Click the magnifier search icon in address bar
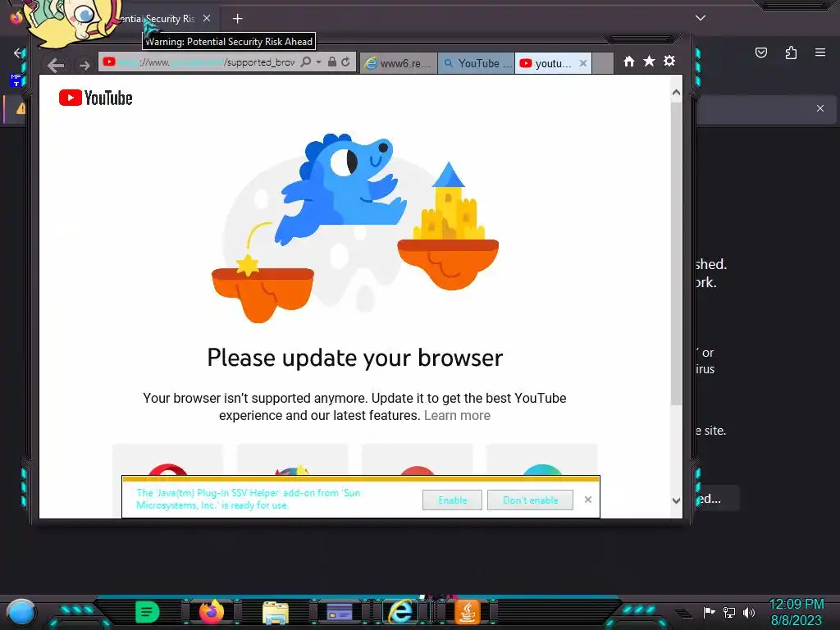This screenshot has height=630, width=840. [x=305, y=62]
